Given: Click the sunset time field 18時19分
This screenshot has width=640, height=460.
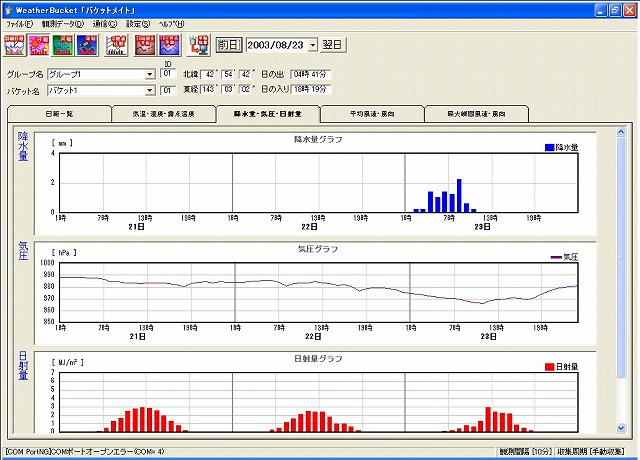Looking at the screenshot, I should click(x=311, y=89).
